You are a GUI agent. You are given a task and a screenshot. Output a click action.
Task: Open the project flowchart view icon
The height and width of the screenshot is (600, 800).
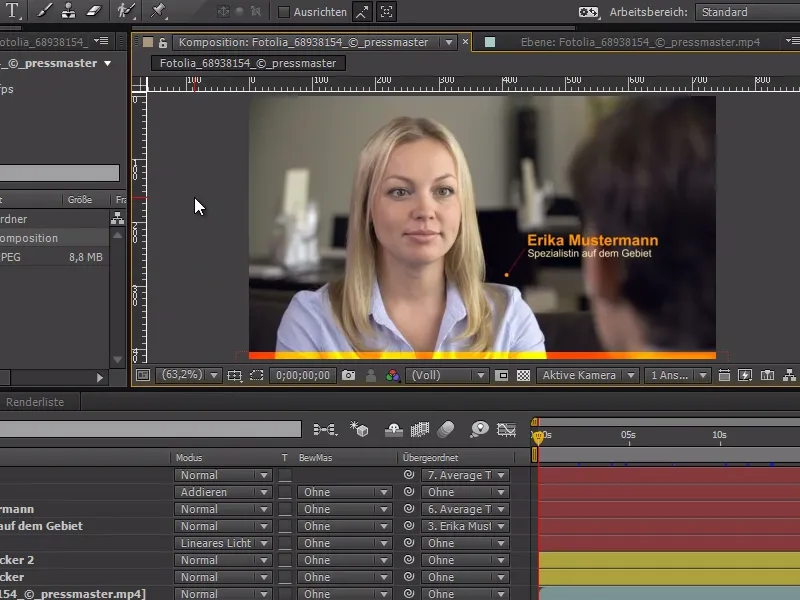(x=118, y=218)
